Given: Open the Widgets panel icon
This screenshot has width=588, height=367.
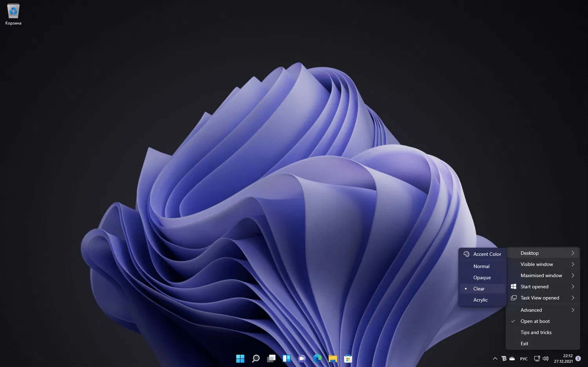Looking at the screenshot, I should pyautogui.click(x=287, y=358).
